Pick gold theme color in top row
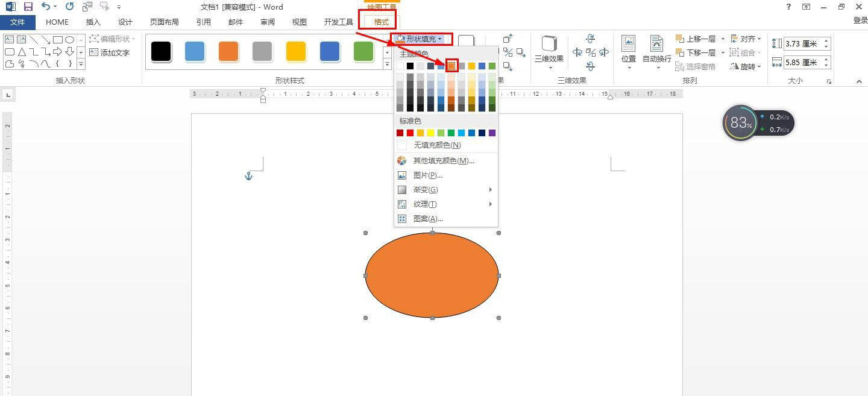868x396 pixels. pyautogui.click(x=472, y=66)
